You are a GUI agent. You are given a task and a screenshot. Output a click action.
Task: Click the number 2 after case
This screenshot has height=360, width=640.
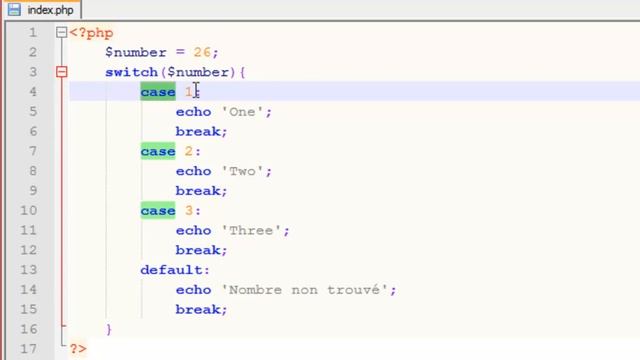(189, 151)
